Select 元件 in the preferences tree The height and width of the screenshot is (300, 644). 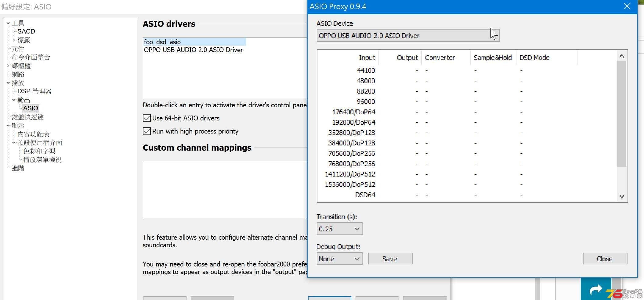click(18, 49)
